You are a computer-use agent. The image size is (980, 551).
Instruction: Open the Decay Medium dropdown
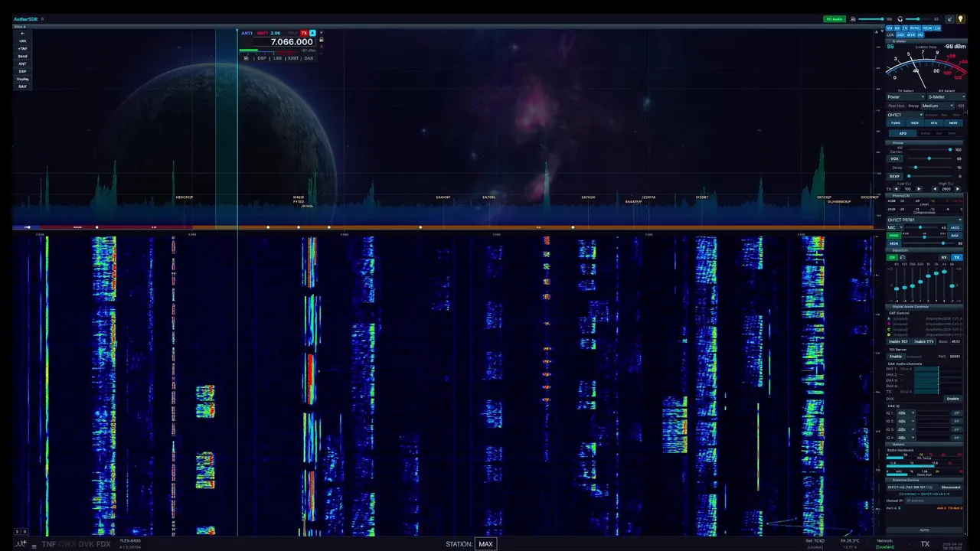[x=937, y=106]
